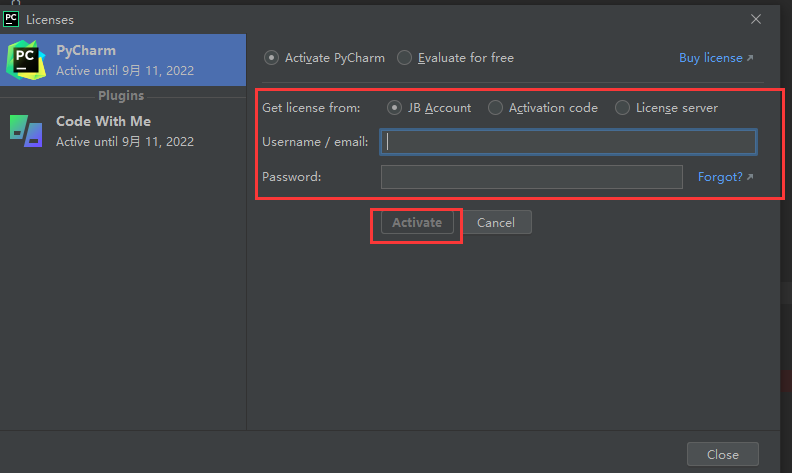The width and height of the screenshot is (792, 473).
Task: Click the Activate button
Action: coord(417,222)
